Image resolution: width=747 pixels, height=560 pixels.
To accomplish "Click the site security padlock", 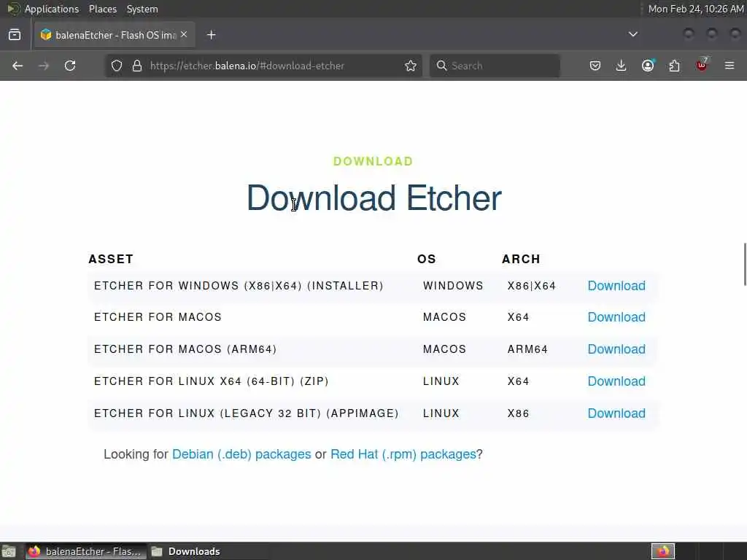I will (137, 66).
